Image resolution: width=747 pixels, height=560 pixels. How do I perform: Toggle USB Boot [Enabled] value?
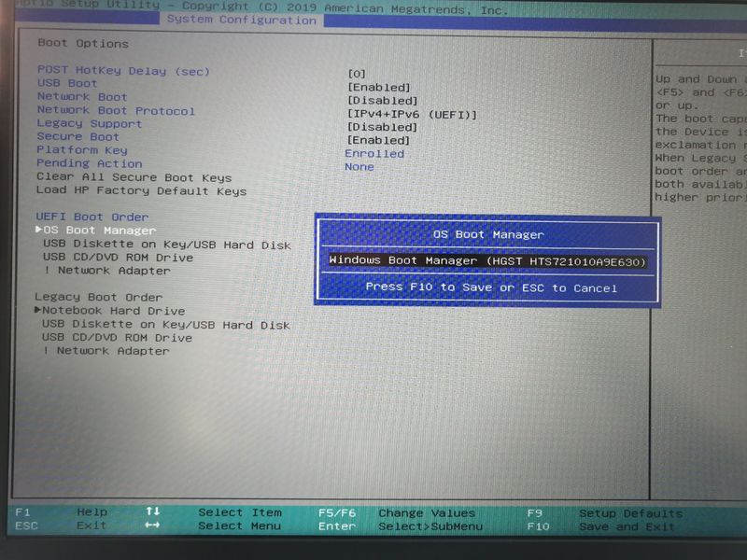coord(379,87)
